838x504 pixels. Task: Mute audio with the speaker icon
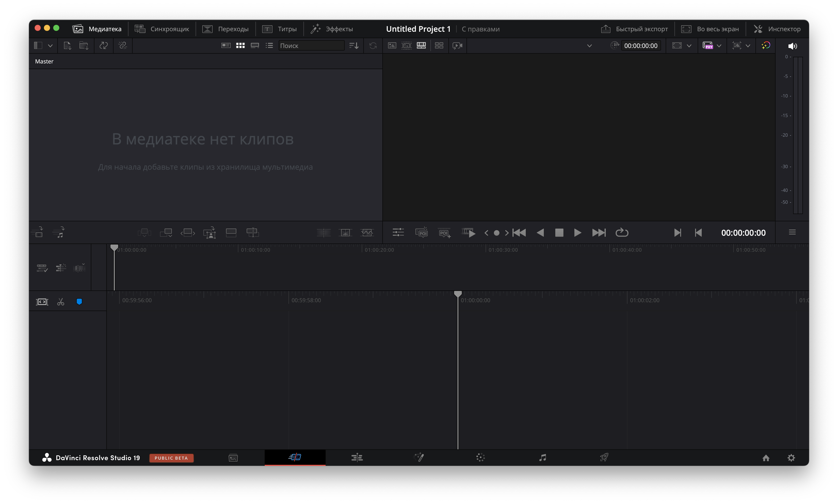pos(792,46)
